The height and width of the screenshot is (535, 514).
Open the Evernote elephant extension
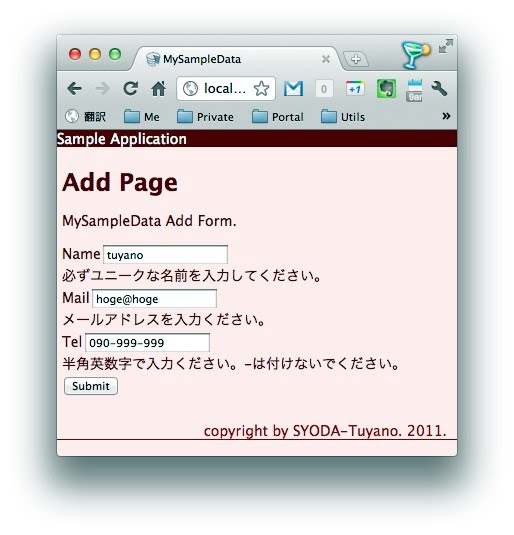[x=386, y=89]
